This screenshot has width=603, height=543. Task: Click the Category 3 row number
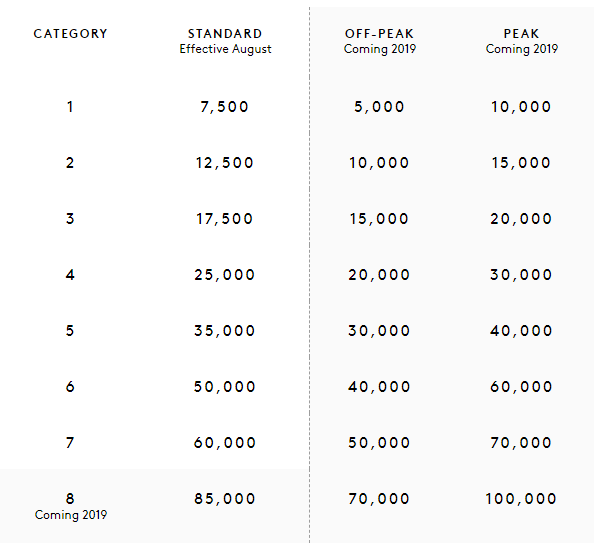(x=70, y=219)
